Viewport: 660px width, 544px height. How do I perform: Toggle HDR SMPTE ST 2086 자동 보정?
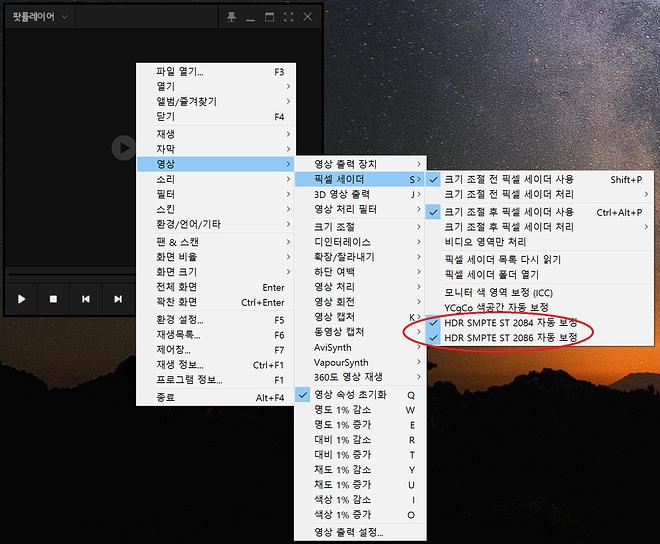540,338
